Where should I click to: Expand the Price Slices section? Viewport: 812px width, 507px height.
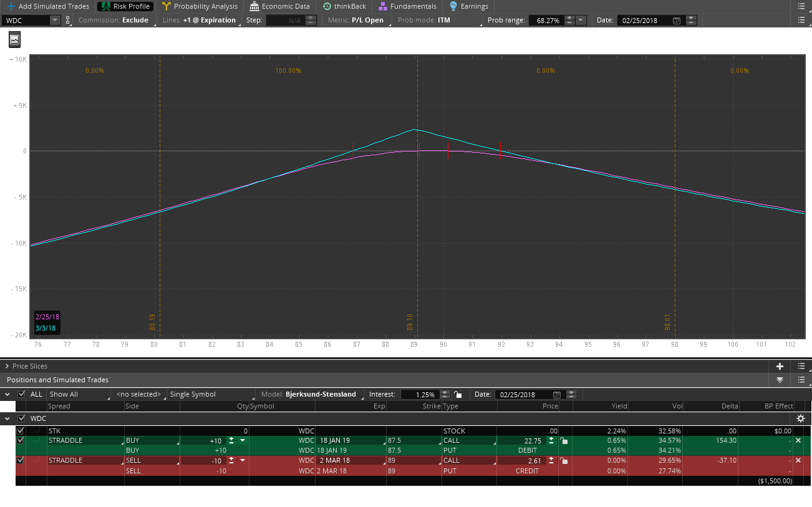[x=7, y=366]
